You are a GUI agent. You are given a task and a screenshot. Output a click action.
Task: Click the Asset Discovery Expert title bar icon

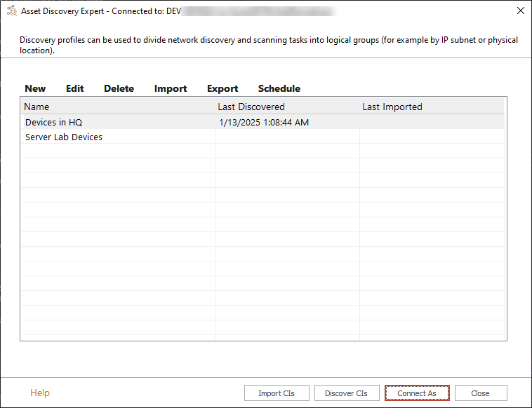[x=12, y=11]
